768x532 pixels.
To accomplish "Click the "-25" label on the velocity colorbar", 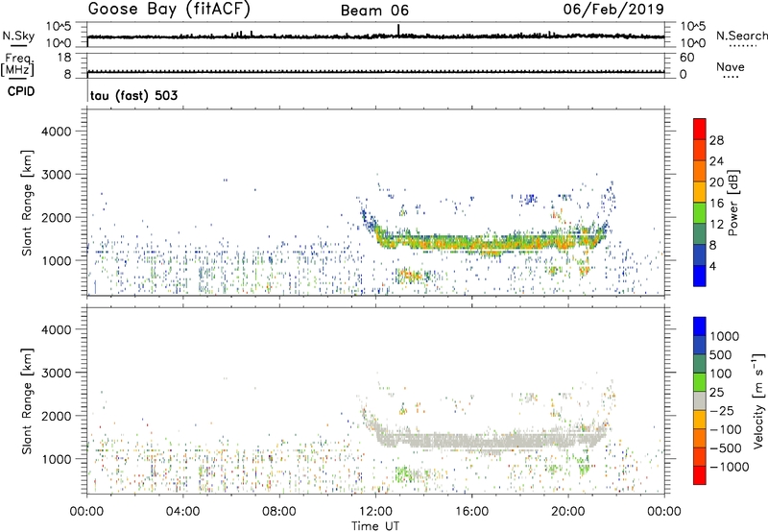I will coord(722,411).
